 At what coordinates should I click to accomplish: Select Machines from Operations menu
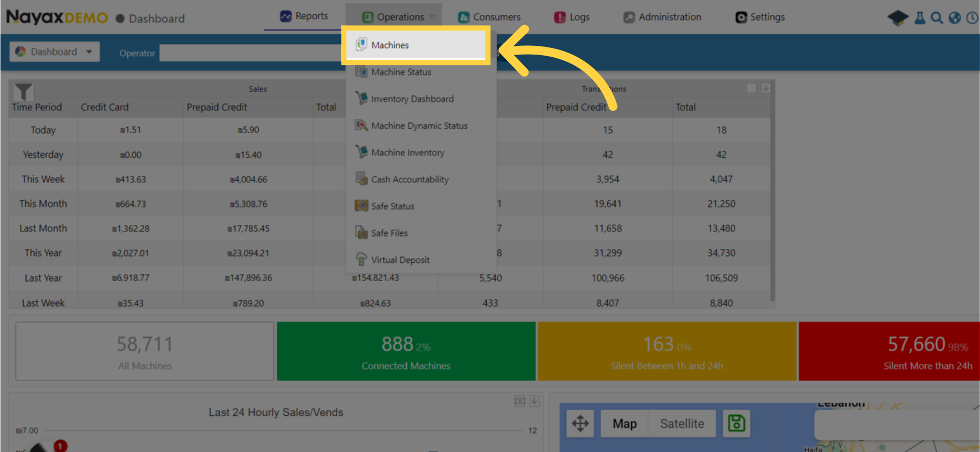pos(390,45)
